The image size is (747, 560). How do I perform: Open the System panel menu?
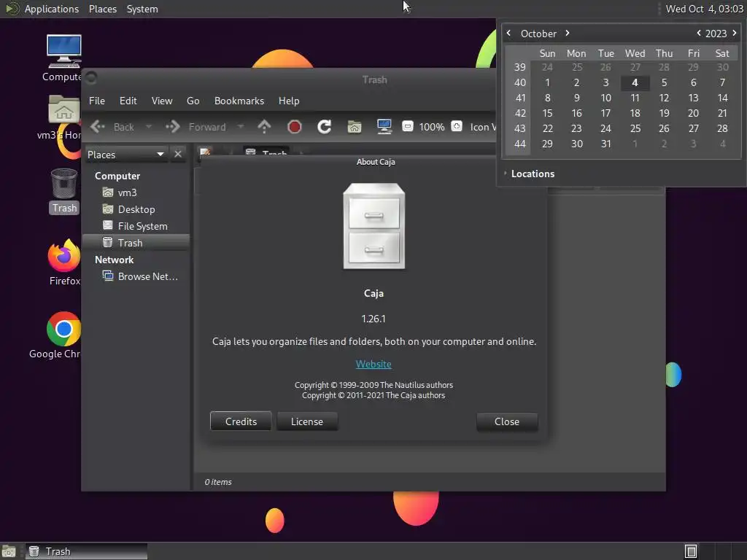142,9
